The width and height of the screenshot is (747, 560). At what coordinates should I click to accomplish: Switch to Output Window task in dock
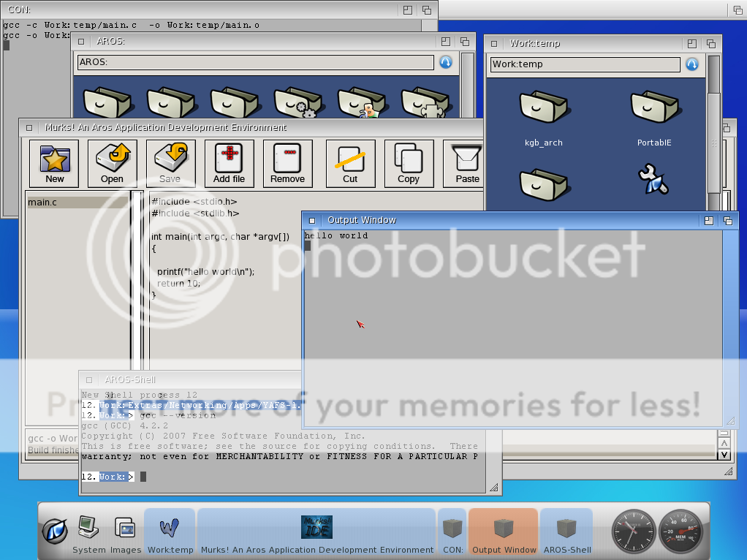pyautogui.click(x=504, y=532)
